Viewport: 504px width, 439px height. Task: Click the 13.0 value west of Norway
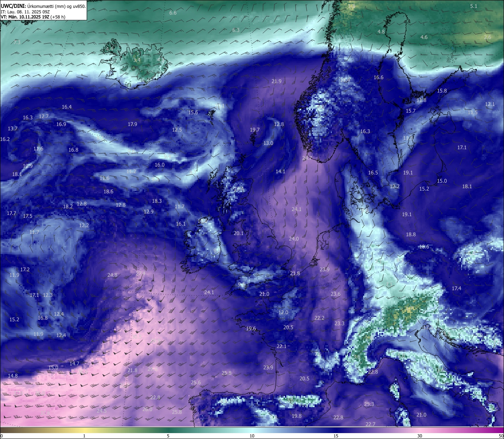click(268, 143)
